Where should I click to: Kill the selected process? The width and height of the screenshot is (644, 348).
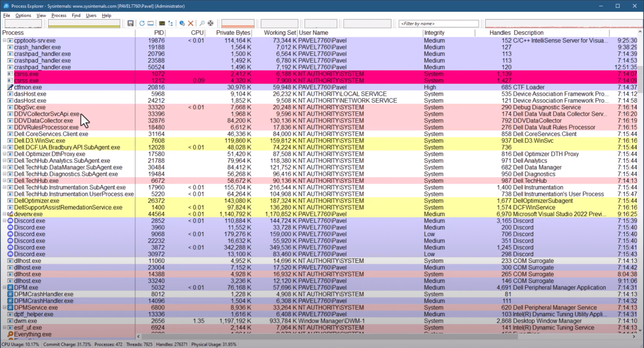tap(190, 23)
